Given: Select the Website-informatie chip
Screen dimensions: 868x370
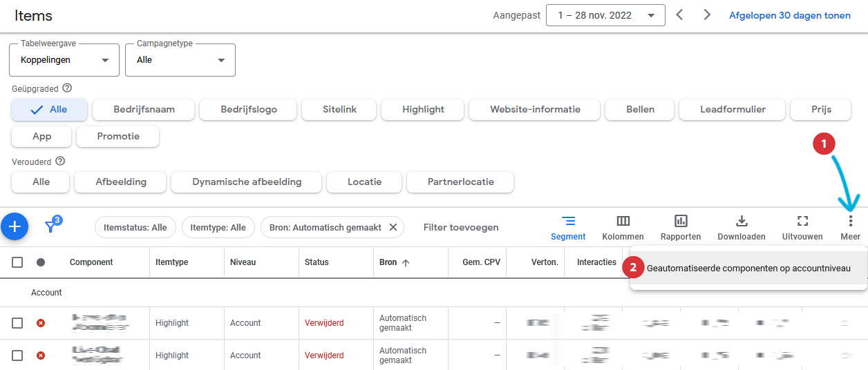Looking at the screenshot, I should (x=535, y=109).
